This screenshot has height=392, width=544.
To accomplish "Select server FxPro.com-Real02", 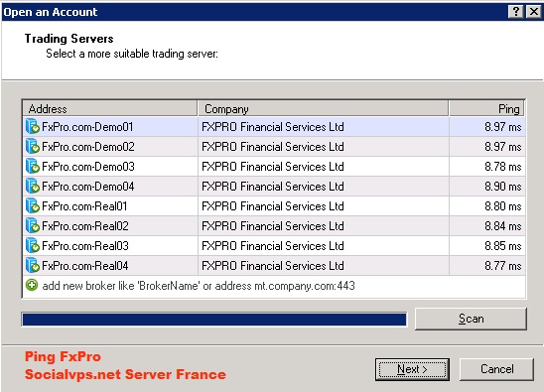I will click(85, 226).
